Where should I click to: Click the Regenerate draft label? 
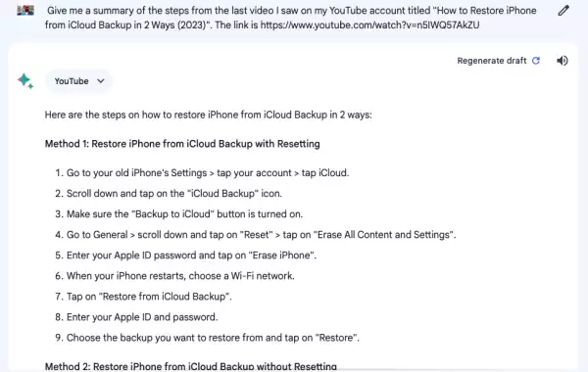[492, 61]
